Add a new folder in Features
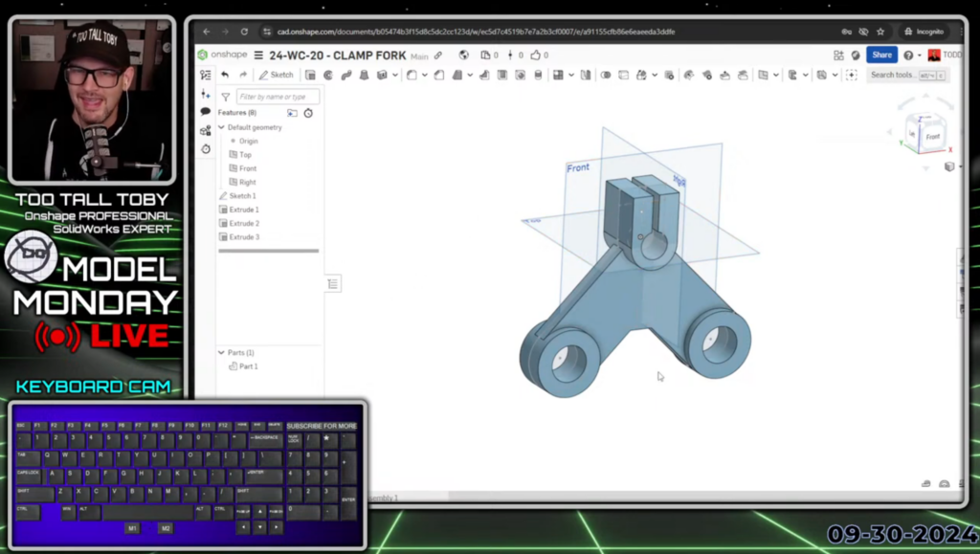Viewport: 980px width, 554px height. (292, 113)
